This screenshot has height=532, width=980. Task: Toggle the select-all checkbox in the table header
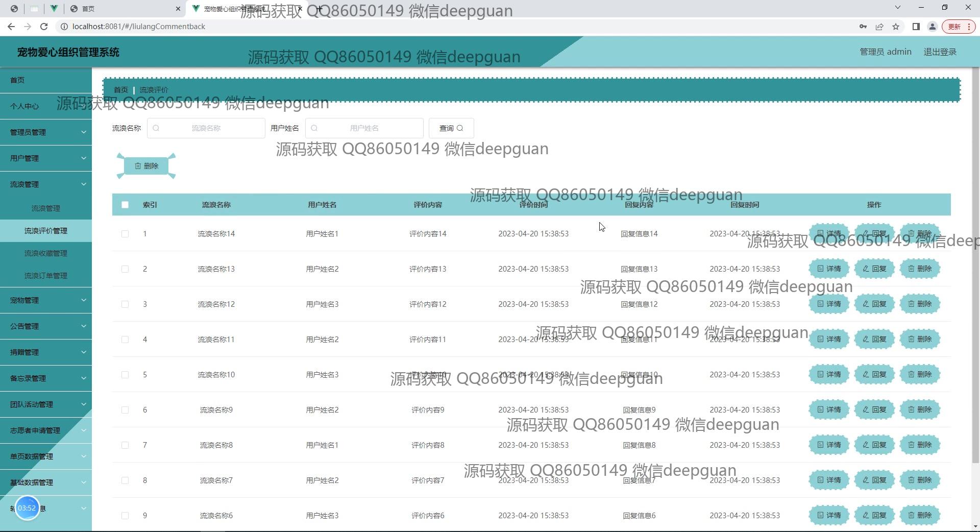pos(125,205)
